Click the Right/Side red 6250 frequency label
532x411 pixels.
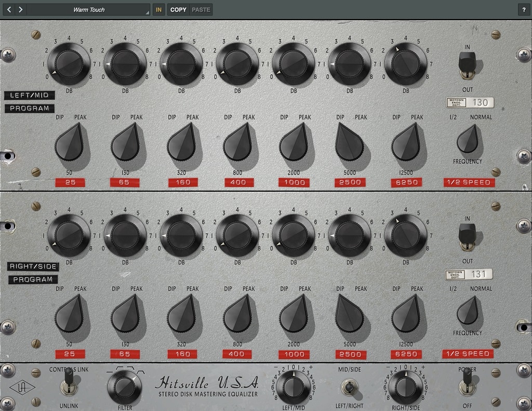point(406,354)
